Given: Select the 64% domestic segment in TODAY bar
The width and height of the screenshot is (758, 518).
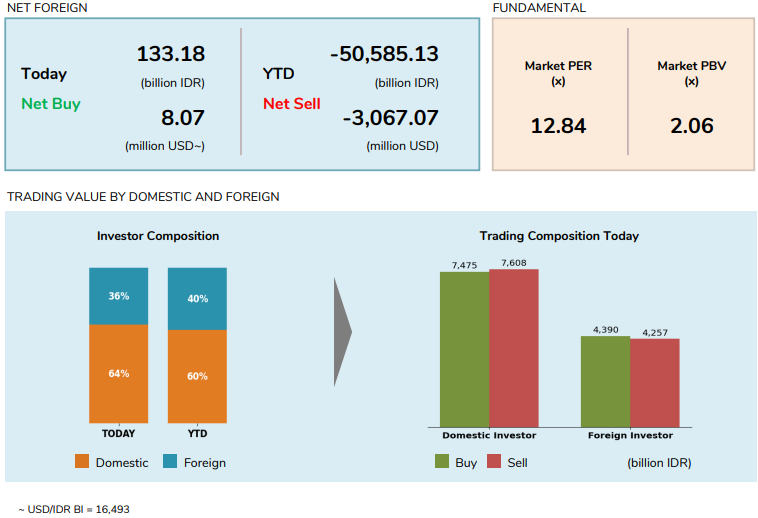Looking at the screenshot, I should [118, 374].
